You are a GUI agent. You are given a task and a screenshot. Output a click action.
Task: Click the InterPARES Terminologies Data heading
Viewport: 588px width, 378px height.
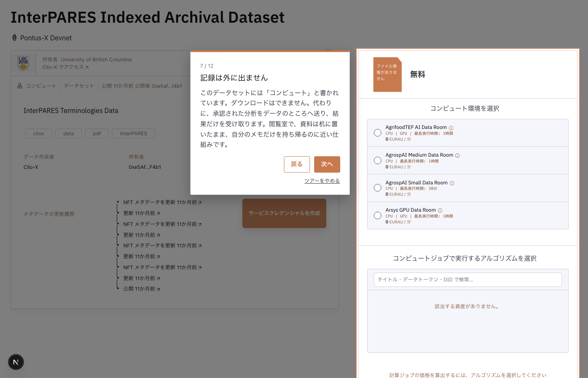click(x=71, y=111)
